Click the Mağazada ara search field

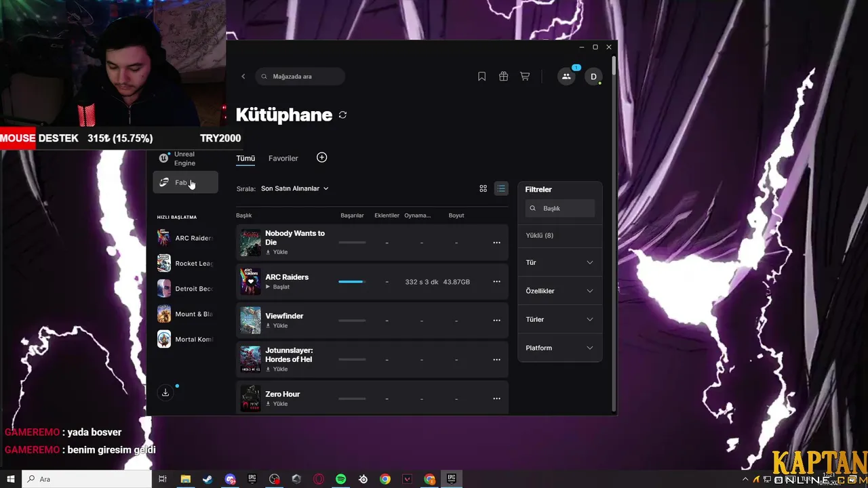point(300,77)
